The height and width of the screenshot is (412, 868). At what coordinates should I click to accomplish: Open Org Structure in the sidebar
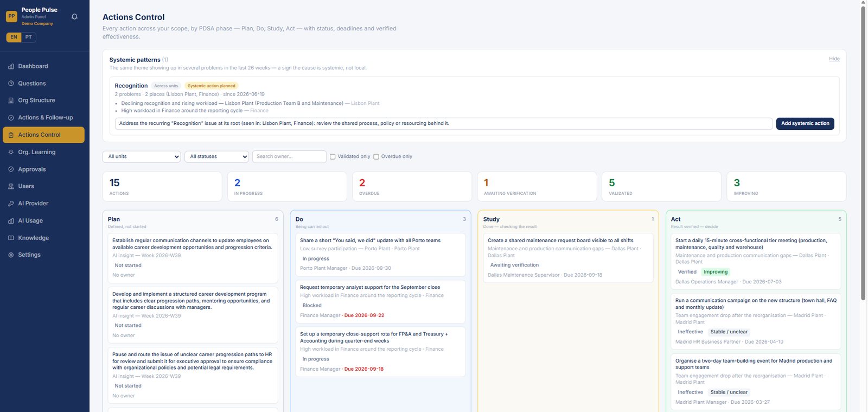[x=43, y=100]
